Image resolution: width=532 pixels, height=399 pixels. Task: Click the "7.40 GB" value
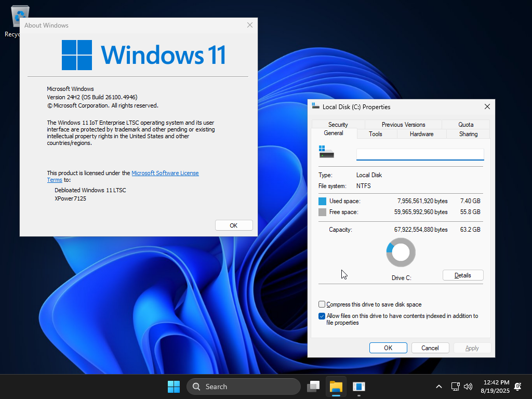470,201
